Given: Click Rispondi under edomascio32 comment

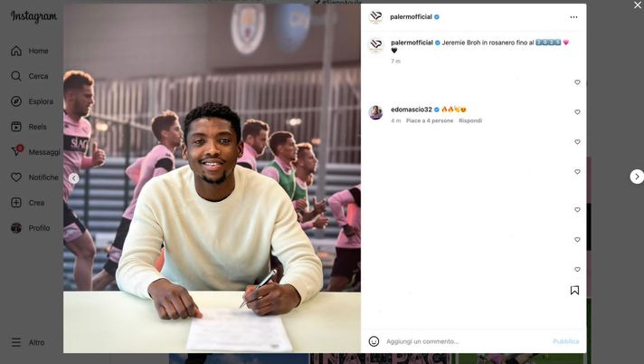Looking at the screenshot, I should 470,120.
